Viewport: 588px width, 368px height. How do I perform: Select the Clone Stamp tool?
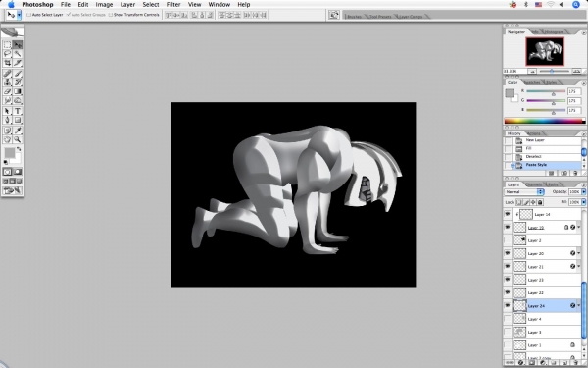7,82
